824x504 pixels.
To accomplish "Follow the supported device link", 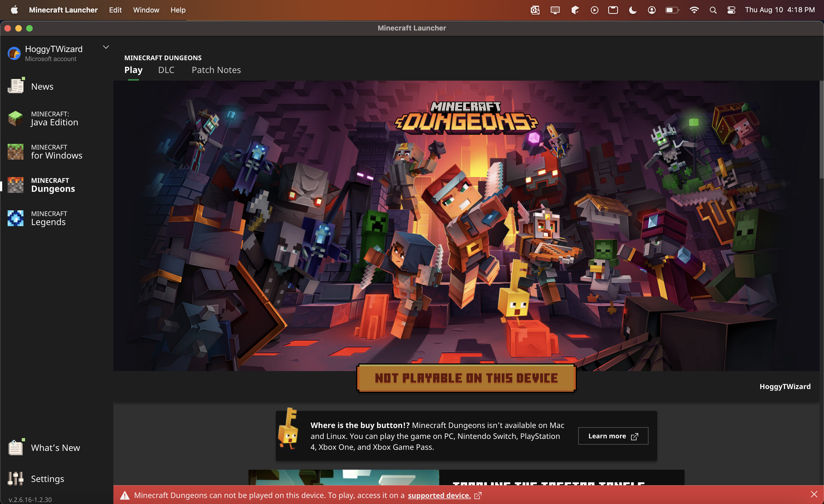I will click(439, 495).
